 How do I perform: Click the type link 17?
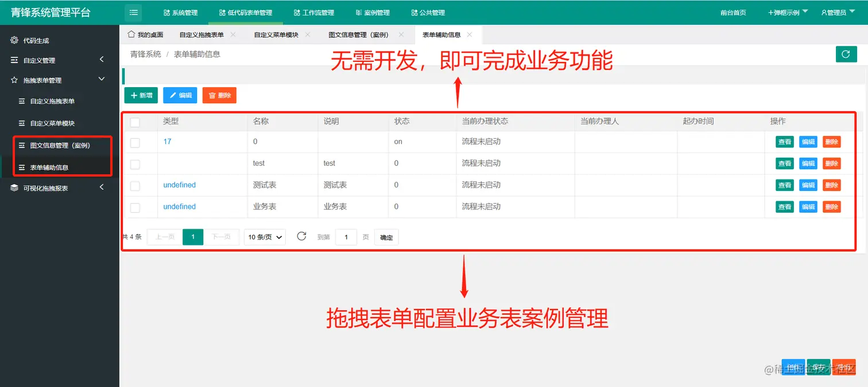[x=167, y=141]
